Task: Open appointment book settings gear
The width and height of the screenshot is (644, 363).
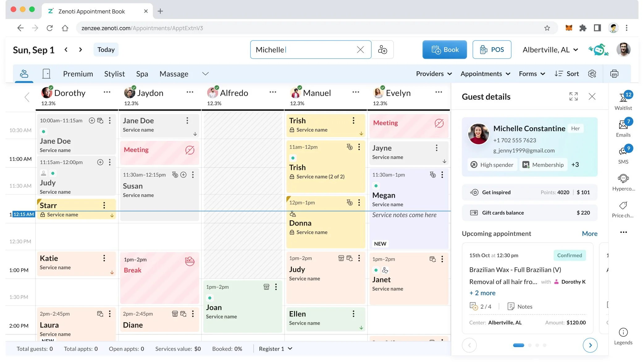Action: click(x=592, y=74)
